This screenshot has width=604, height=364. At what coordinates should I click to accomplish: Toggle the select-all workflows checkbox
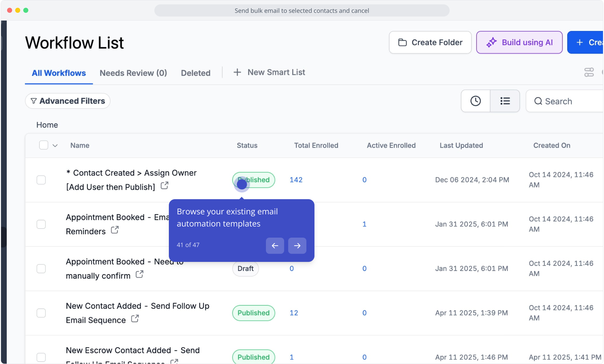43,145
